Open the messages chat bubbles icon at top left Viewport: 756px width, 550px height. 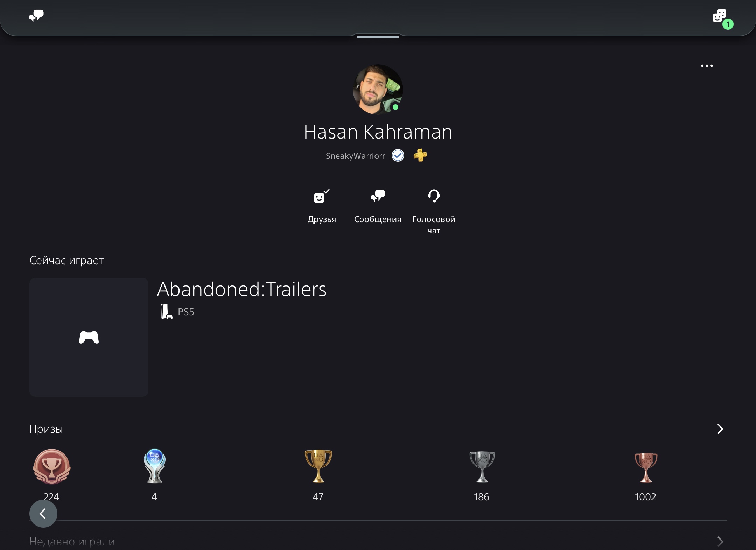pos(36,16)
